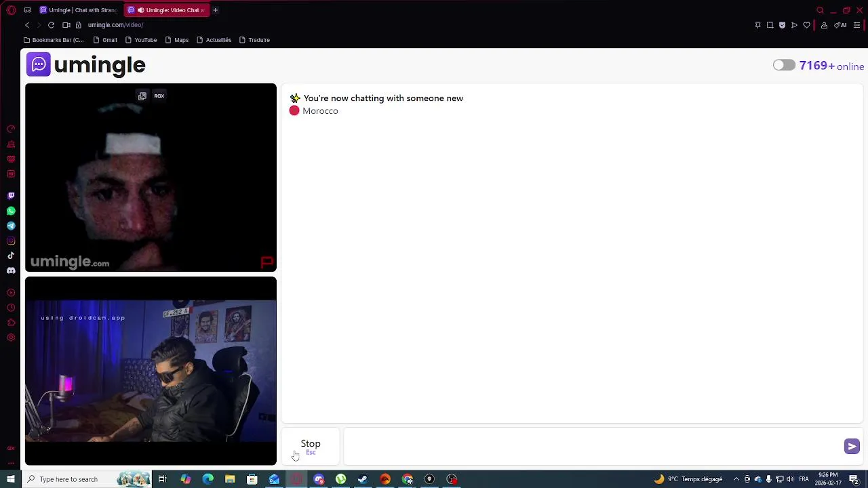Open the FRA language indicator
The width and height of the screenshot is (868, 488).
click(804, 479)
